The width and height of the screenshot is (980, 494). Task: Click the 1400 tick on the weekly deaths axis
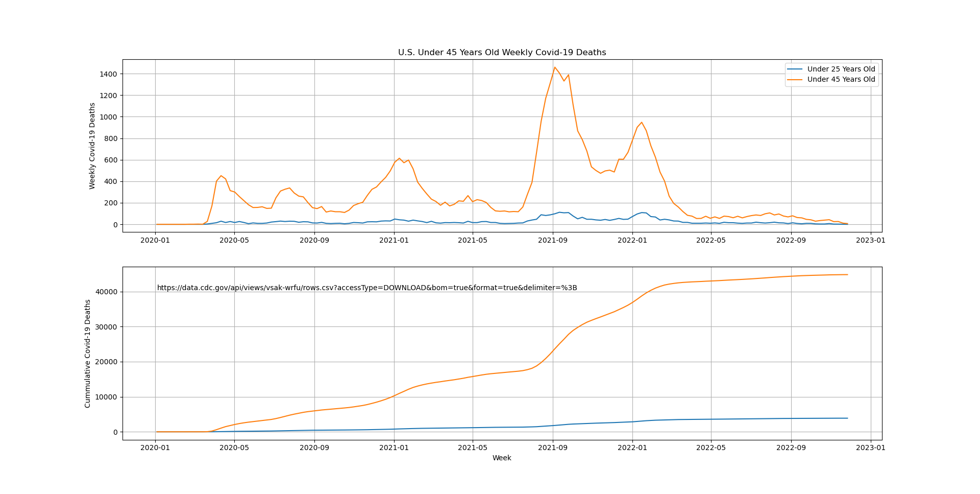tap(108, 74)
